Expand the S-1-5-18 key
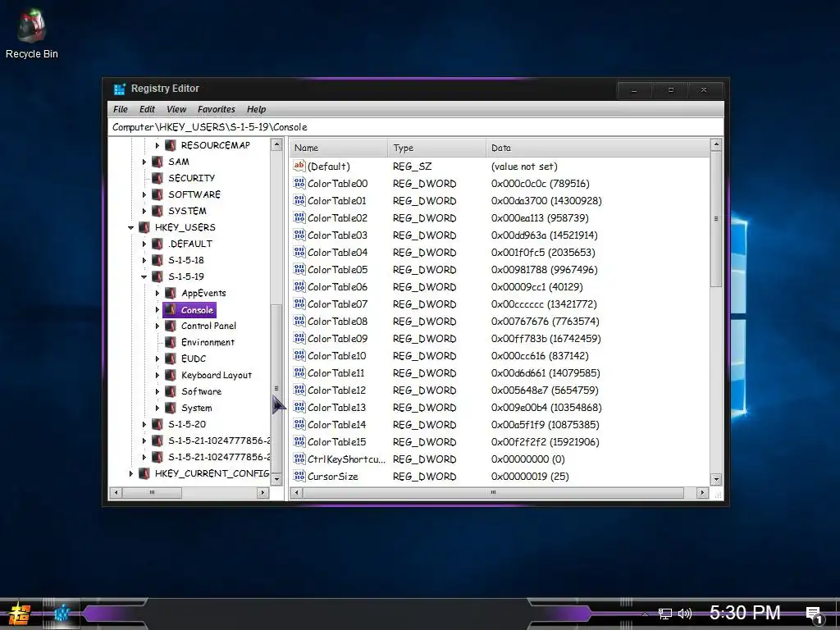 click(144, 260)
